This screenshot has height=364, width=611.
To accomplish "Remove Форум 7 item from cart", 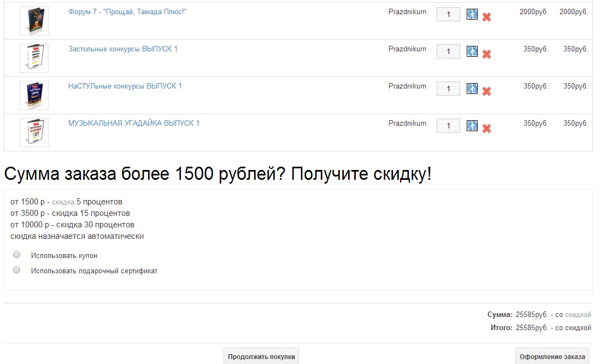I will coord(486,17).
